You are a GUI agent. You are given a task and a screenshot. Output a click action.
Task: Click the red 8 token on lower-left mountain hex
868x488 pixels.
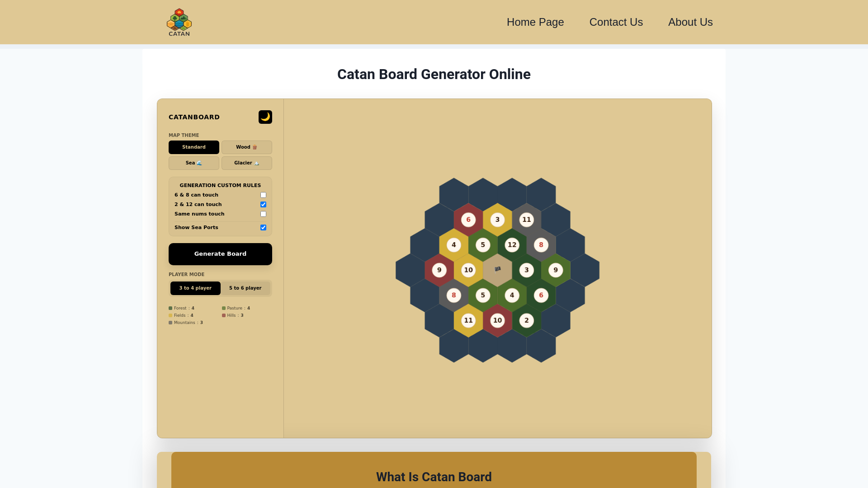pos(454,296)
